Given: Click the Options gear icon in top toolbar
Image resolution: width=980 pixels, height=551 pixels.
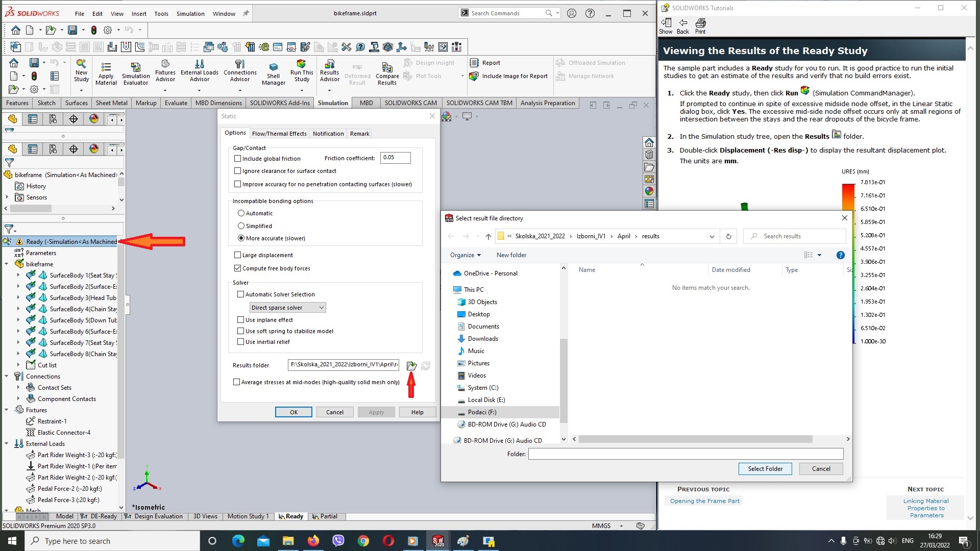Looking at the screenshot, I should 108,30.
